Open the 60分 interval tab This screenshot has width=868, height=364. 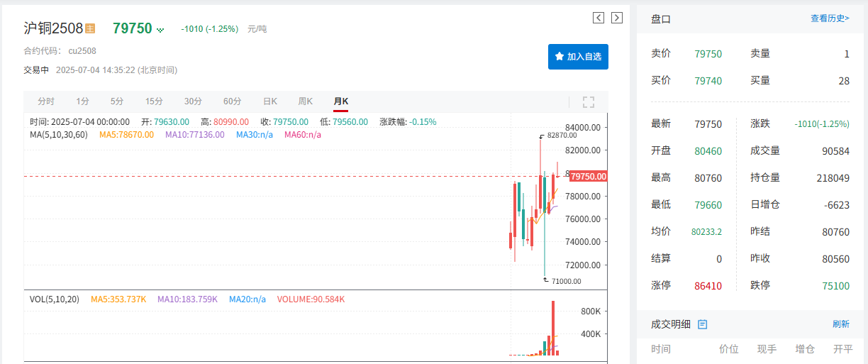click(232, 101)
